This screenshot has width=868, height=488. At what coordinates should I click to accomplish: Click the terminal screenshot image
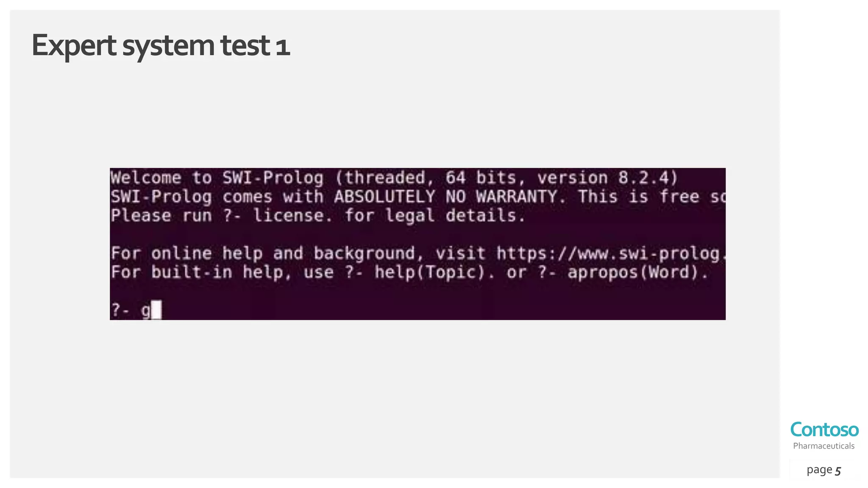pos(417,244)
